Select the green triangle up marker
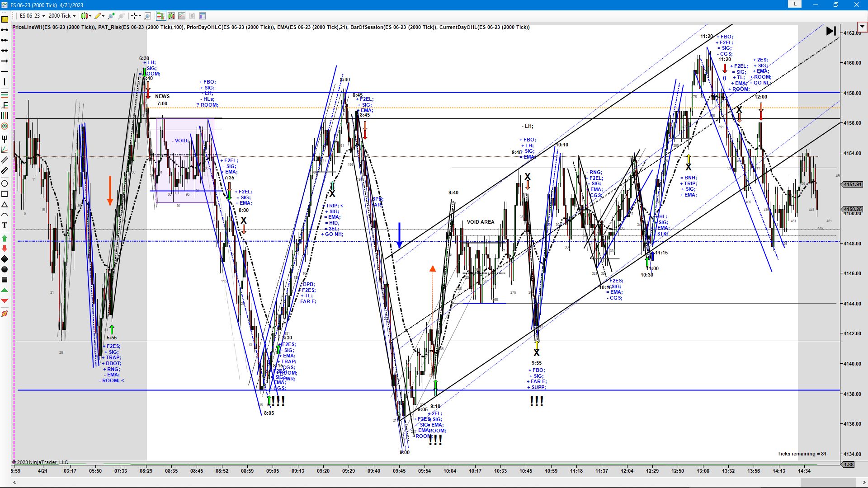The image size is (868, 488). pos(5,290)
